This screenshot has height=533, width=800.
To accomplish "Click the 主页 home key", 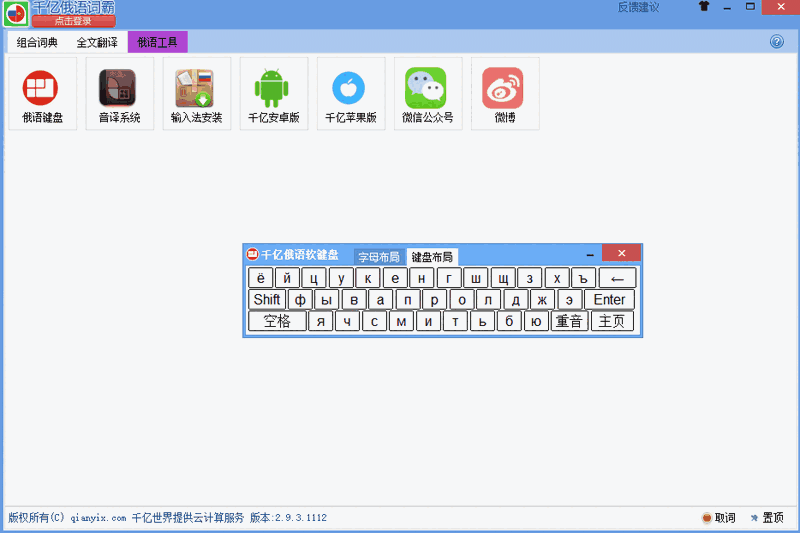I will [x=612, y=321].
